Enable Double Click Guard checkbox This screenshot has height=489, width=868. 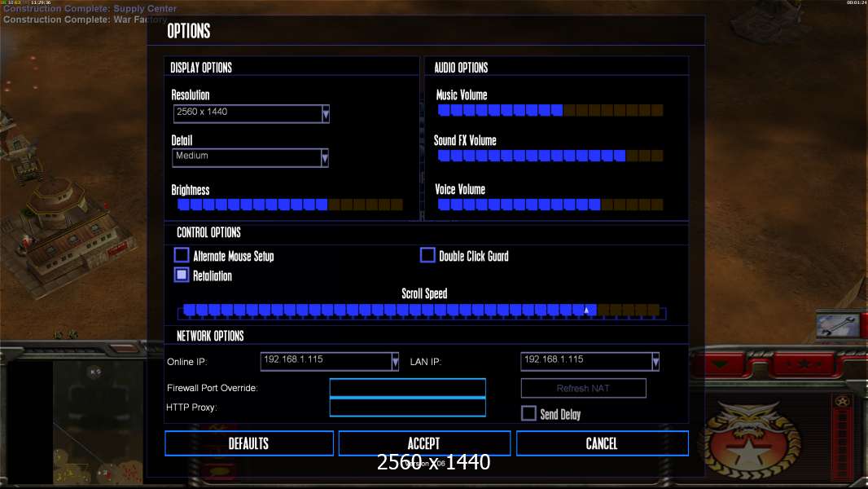click(427, 255)
